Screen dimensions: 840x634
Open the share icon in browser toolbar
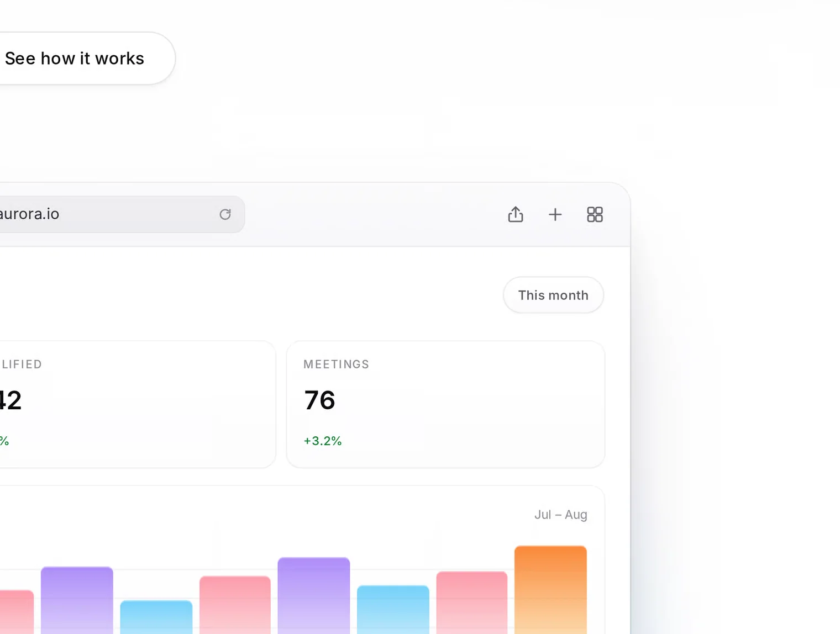[516, 214]
